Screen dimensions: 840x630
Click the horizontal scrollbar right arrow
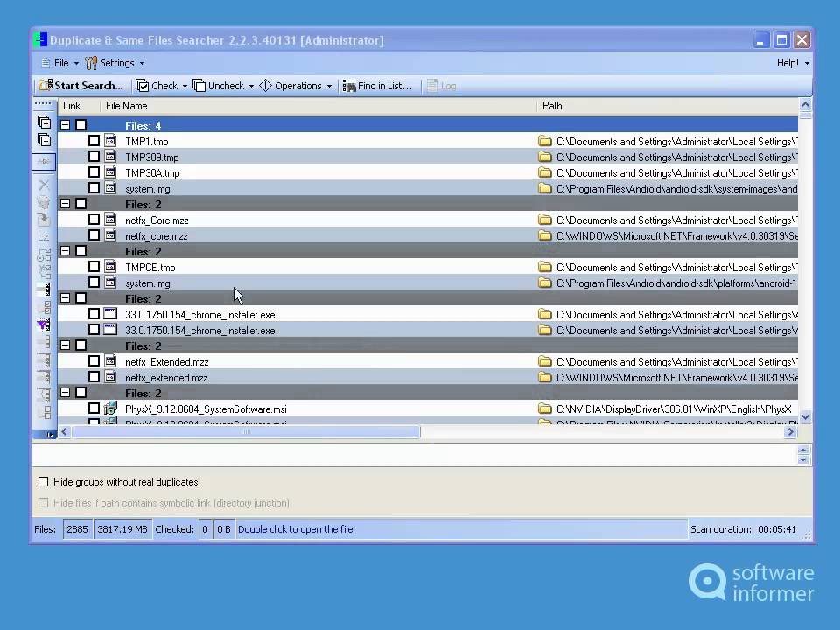(x=790, y=431)
